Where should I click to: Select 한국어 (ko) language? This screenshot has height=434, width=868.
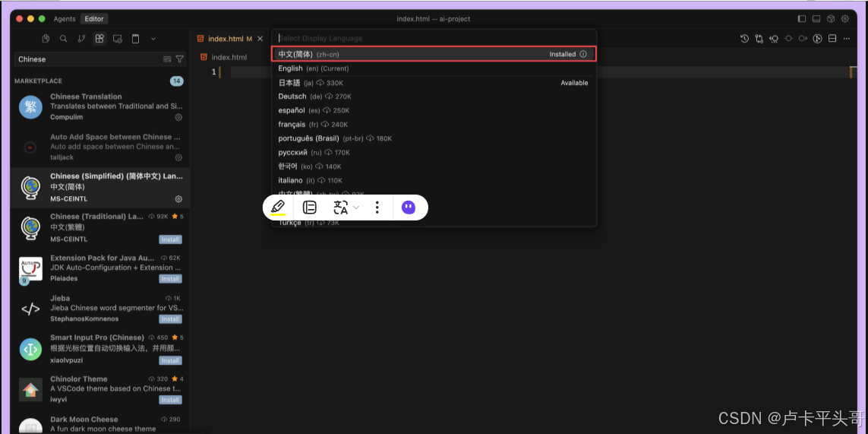click(434, 166)
